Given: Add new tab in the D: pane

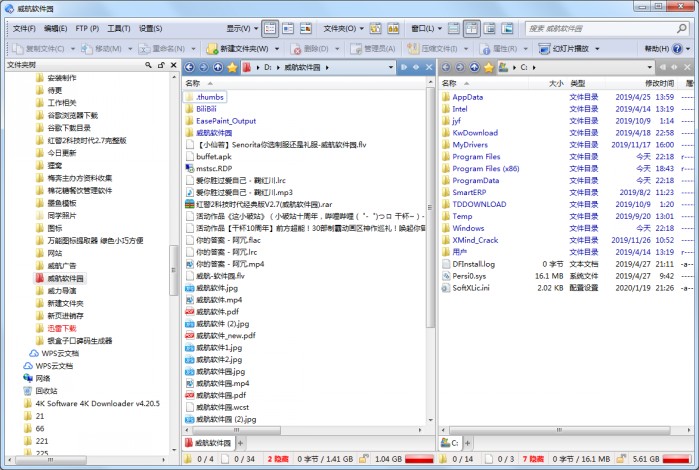Looking at the screenshot, I should point(240,443).
